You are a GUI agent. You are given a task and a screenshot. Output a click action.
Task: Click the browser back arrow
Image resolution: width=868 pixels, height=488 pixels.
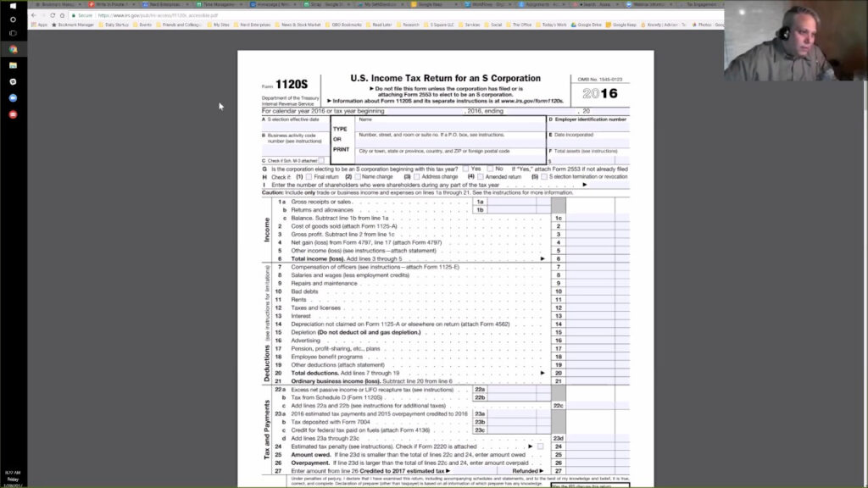(34, 15)
